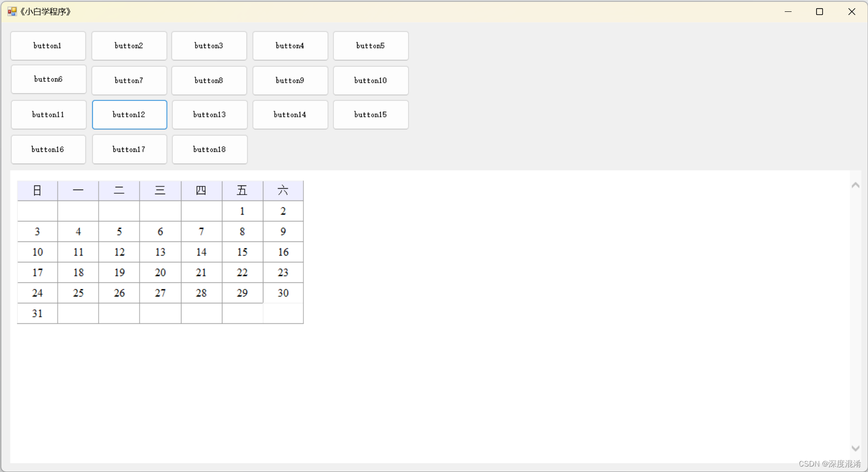Viewport: 868px width, 472px height.
Task: Trigger button5
Action: tap(371, 46)
